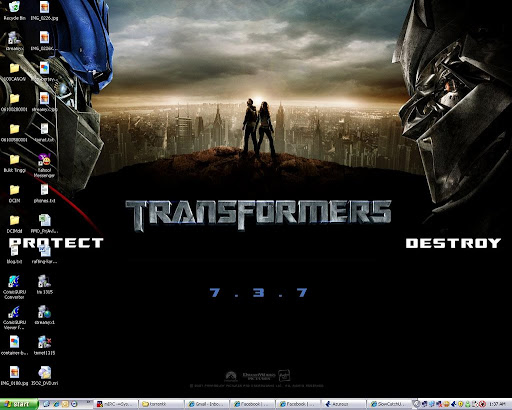Open the streamyx.jpg image file
Viewport: 512px width, 410px height.
point(44,102)
